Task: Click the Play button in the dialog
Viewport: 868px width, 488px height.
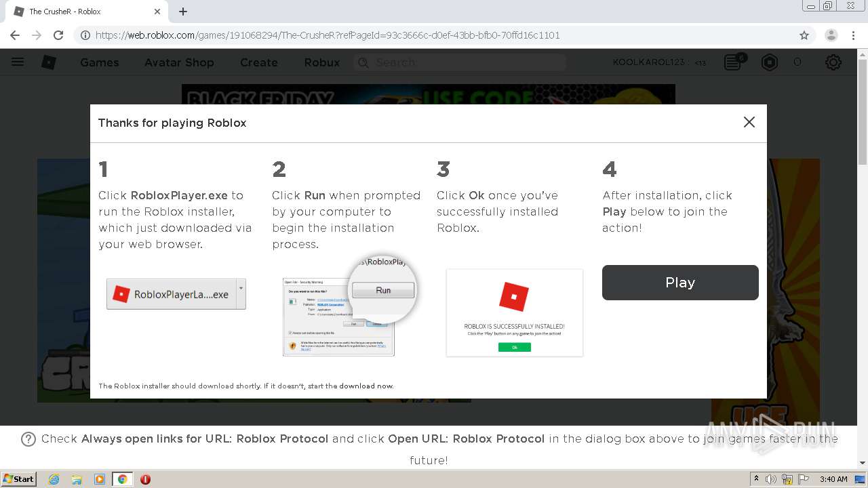Action: [x=680, y=283]
